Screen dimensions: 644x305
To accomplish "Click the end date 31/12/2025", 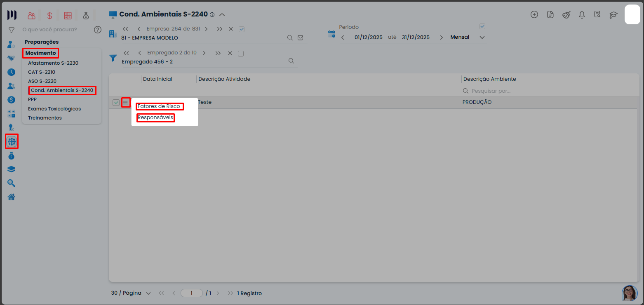I will [x=416, y=38].
